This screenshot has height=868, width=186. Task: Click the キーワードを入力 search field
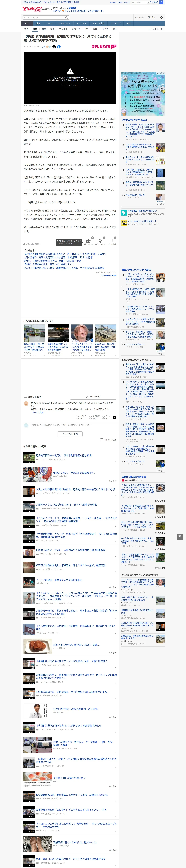tap(44, 17)
